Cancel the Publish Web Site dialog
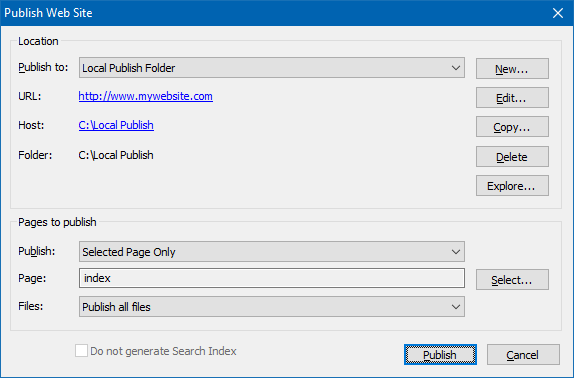The image size is (574, 378). click(523, 355)
